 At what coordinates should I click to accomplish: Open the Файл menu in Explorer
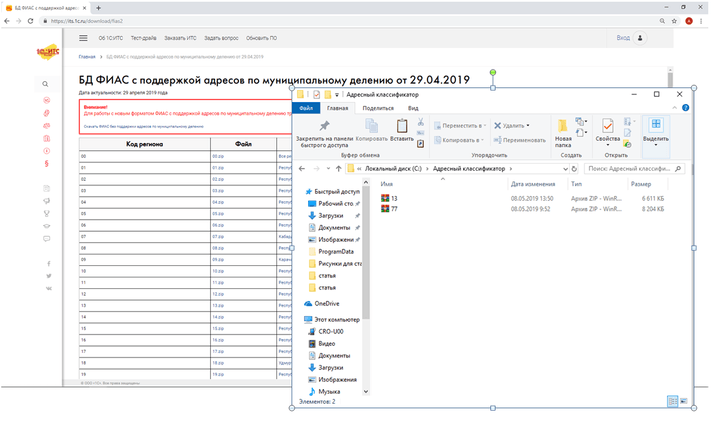(x=307, y=107)
